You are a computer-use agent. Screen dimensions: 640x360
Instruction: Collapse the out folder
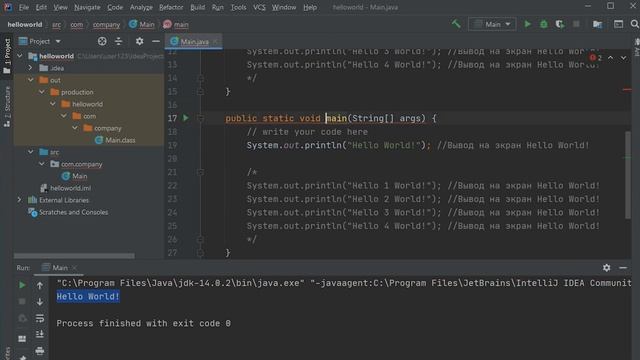(31, 80)
